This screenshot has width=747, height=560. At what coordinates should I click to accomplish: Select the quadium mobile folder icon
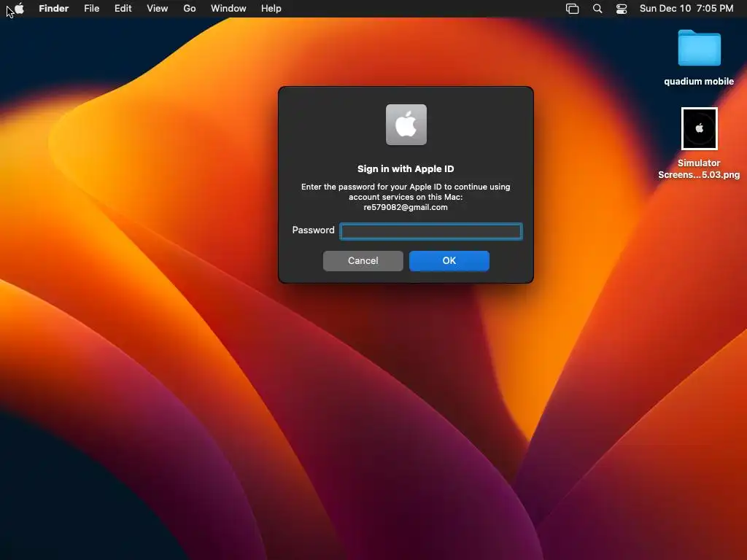coord(699,47)
